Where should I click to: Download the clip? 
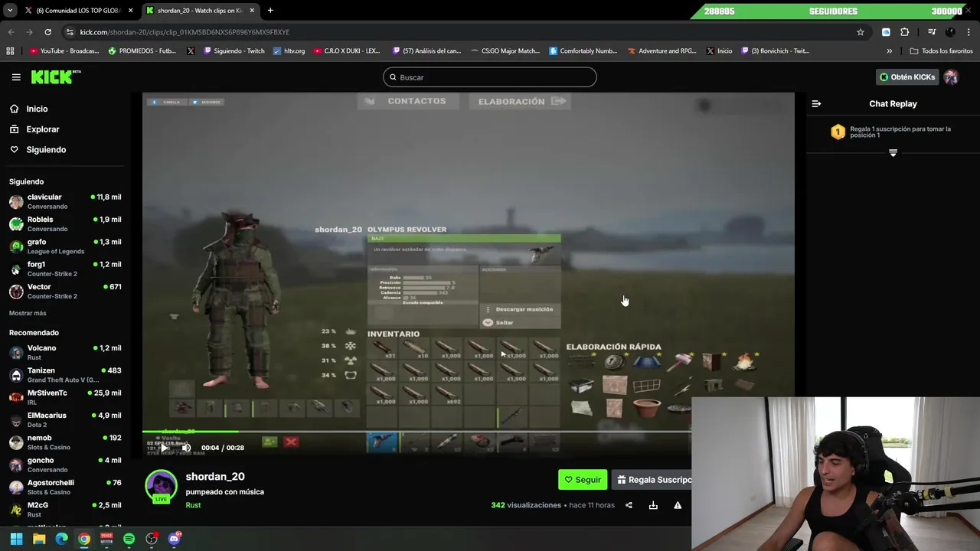pos(653,505)
